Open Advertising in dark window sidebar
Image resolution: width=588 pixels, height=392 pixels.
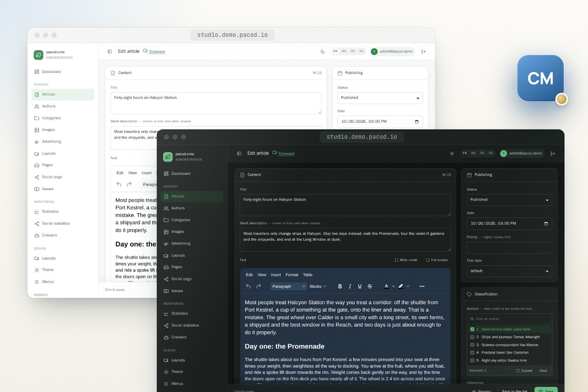click(192, 243)
